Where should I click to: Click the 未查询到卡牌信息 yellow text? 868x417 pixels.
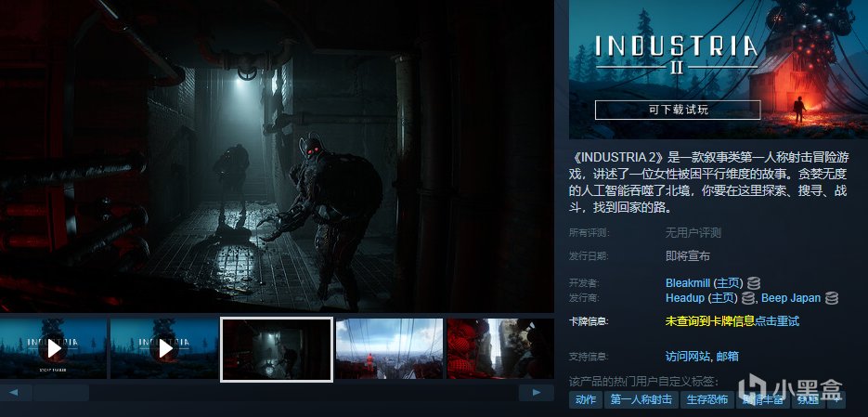[x=709, y=321]
